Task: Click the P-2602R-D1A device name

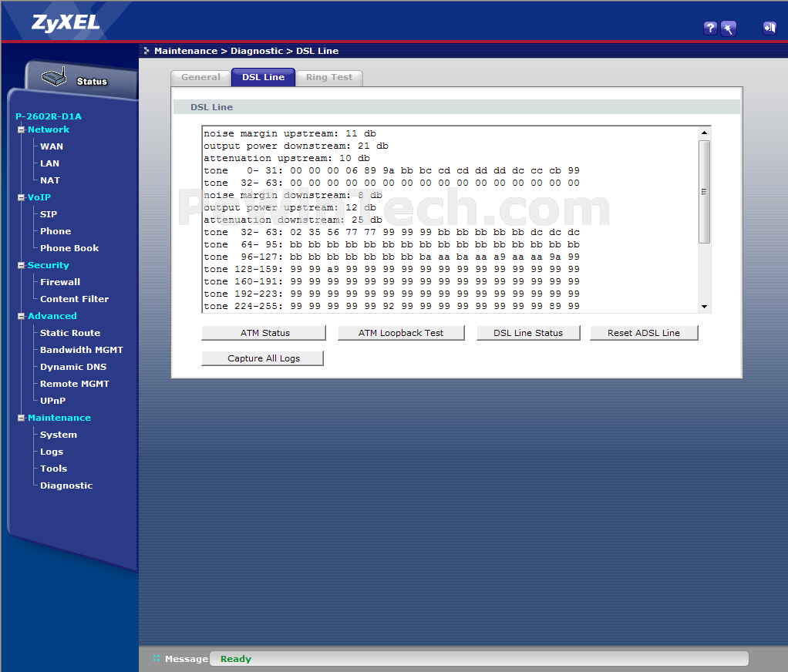Action: [x=49, y=116]
